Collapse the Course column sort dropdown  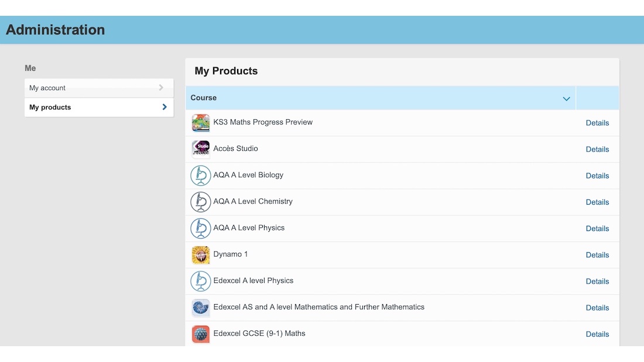[x=566, y=98]
